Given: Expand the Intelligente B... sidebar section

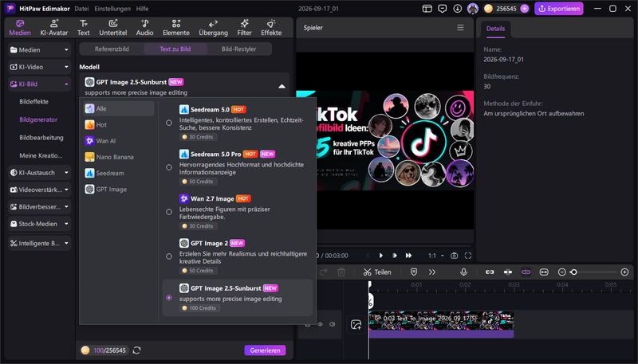Looking at the screenshot, I should tap(39, 243).
